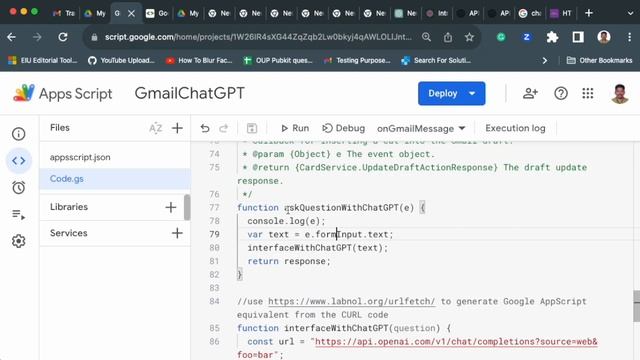Click the editor vertical scrollbar thumb

pos(636,306)
